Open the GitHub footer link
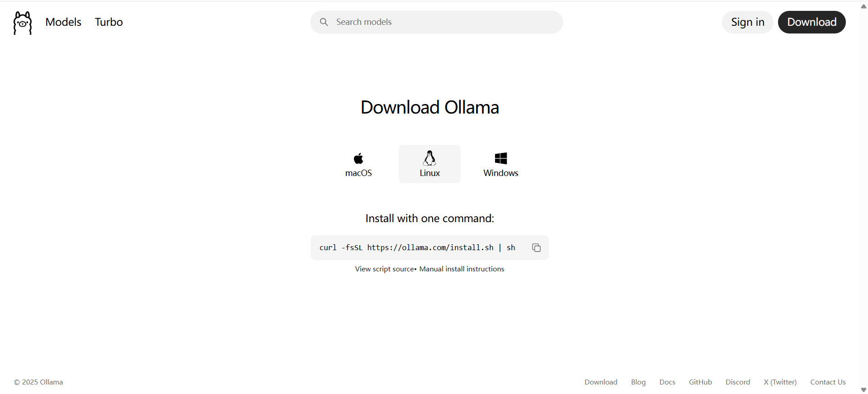 (x=700, y=382)
